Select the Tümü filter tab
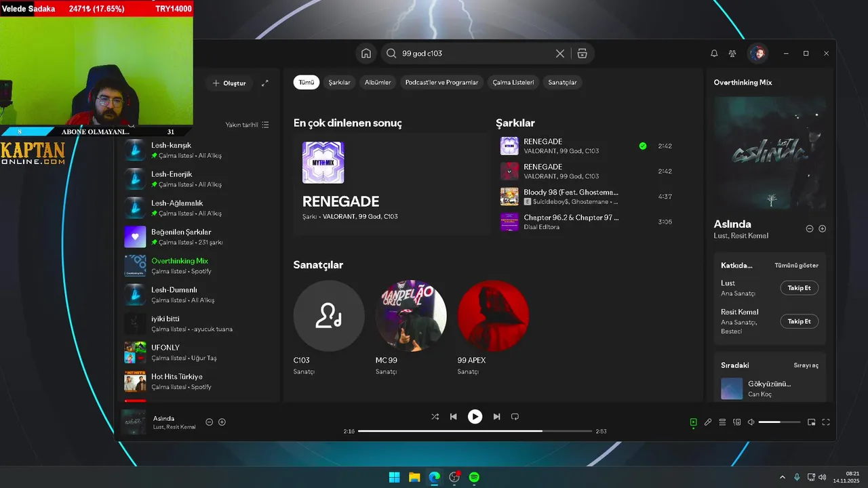Viewport: 868px width, 488px height. pos(307,82)
